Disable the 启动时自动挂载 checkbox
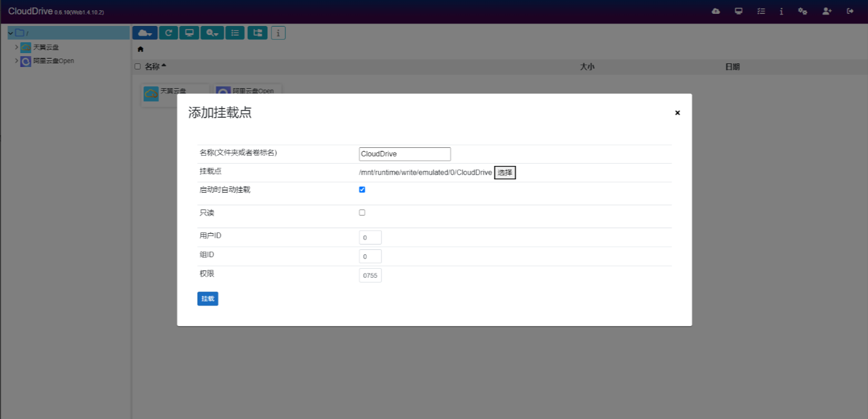Screen dimensions: 868x419 tap(362, 190)
